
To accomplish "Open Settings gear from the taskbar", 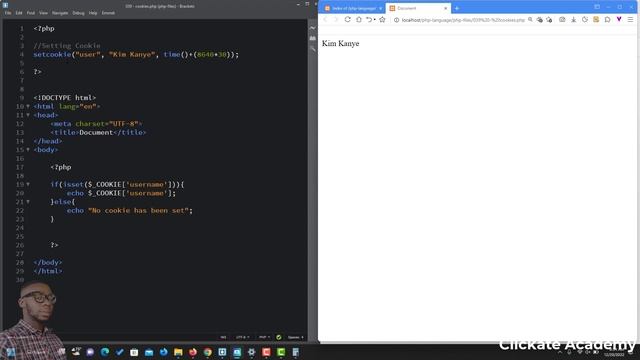I will tap(251, 352).
